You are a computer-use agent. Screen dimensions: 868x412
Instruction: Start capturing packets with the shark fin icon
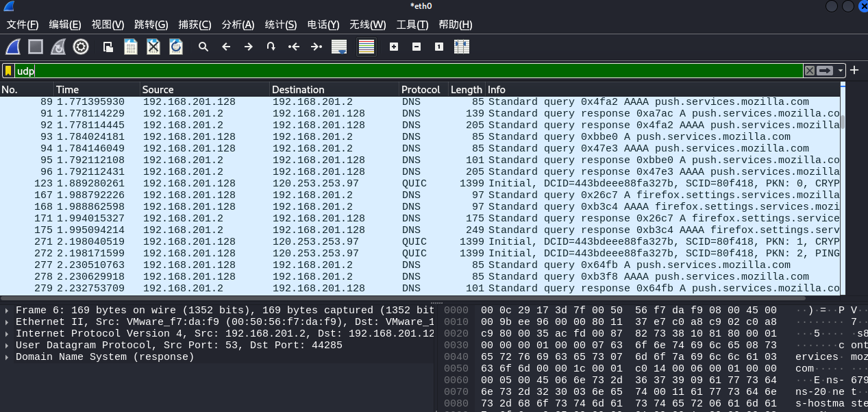pyautogui.click(x=13, y=47)
